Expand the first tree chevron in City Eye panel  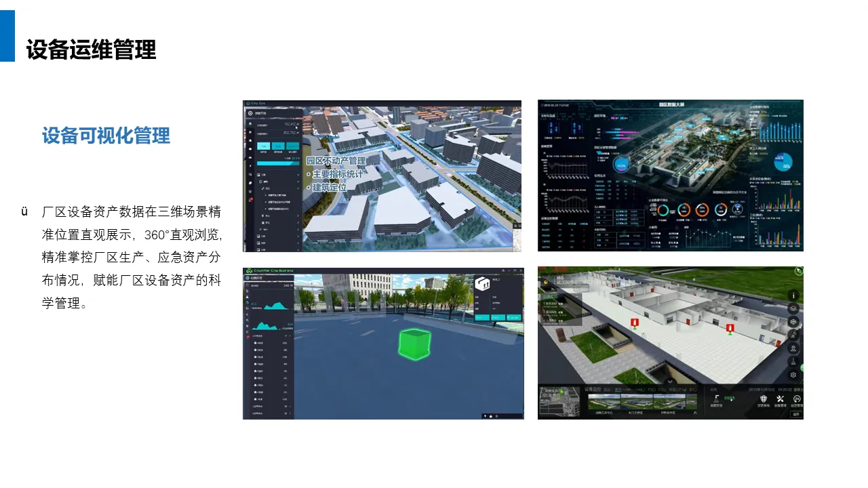(x=298, y=175)
